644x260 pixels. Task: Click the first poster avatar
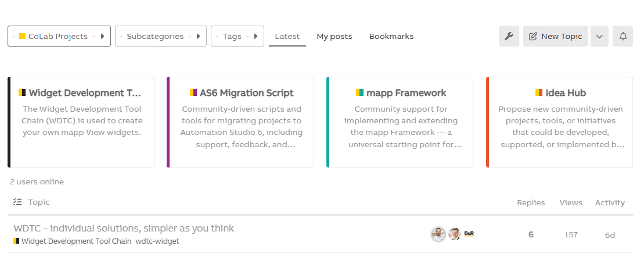pos(438,234)
